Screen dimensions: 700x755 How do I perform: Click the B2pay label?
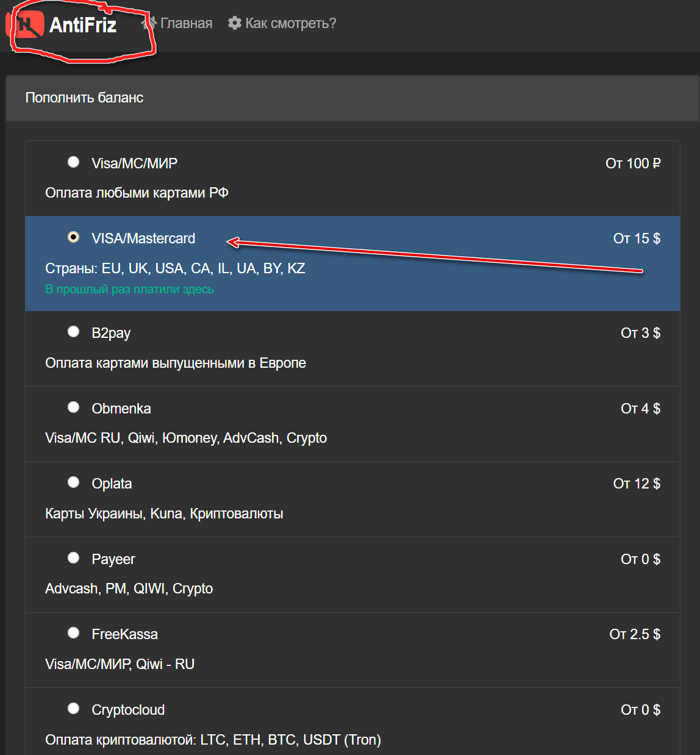[111, 334]
